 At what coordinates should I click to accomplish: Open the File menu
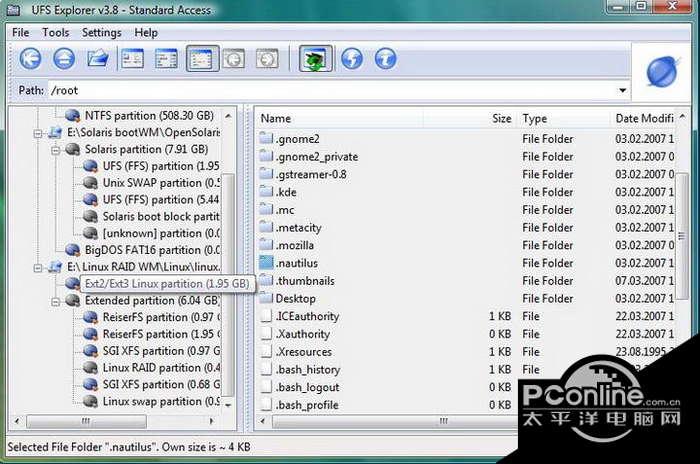coord(21,33)
